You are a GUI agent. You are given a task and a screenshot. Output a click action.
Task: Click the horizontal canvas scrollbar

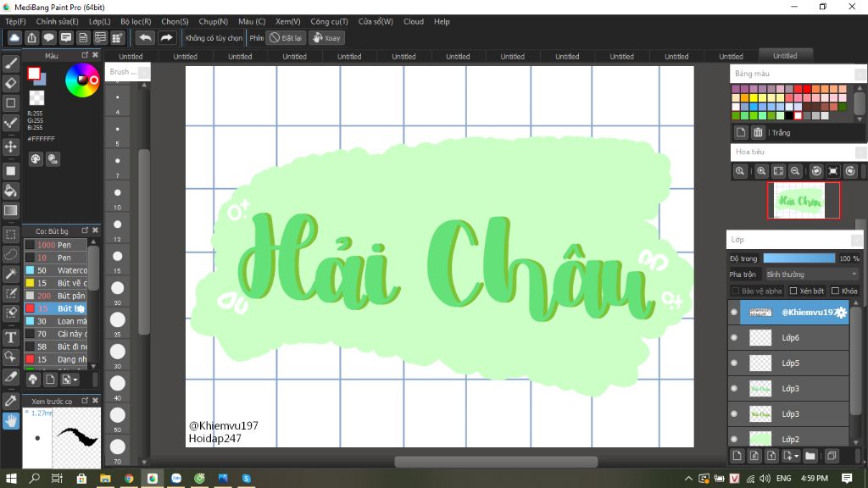496,462
